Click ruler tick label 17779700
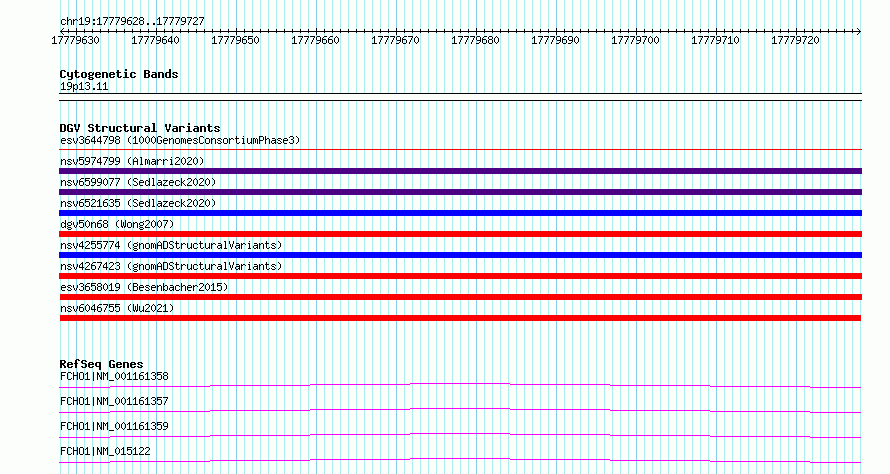The image size is (890, 474). [x=635, y=40]
